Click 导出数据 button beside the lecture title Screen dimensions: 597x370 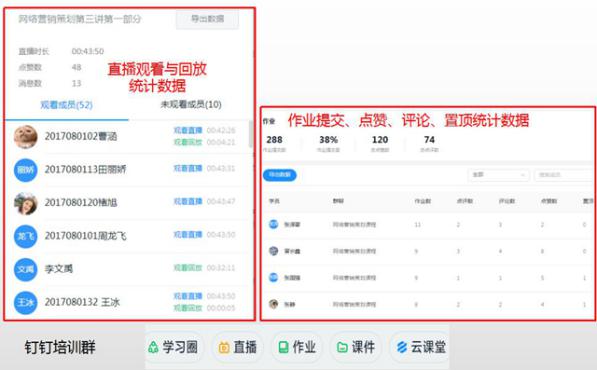point(208,19)
